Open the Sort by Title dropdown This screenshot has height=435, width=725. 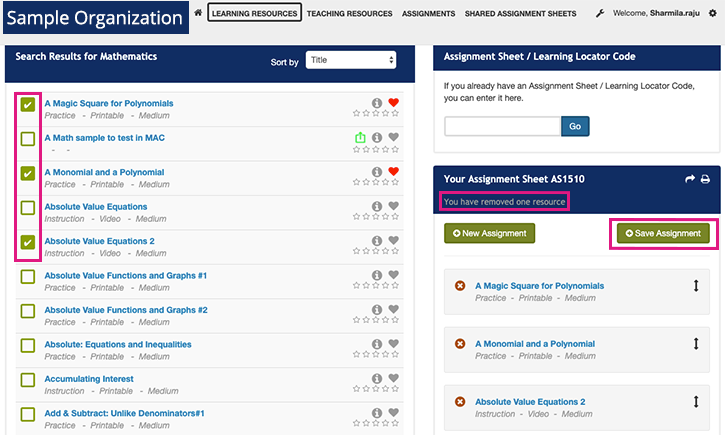(350, 61)
